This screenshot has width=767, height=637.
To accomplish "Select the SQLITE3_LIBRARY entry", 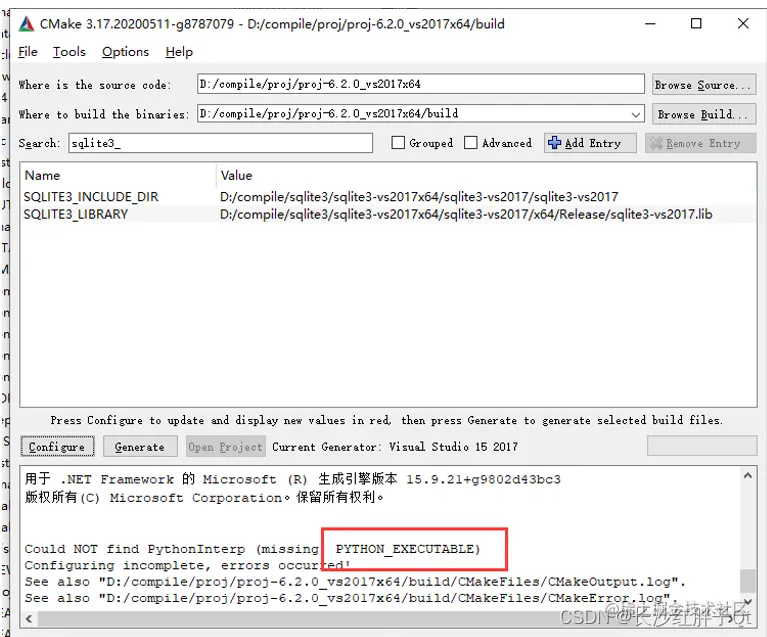I will pos(76,214).
